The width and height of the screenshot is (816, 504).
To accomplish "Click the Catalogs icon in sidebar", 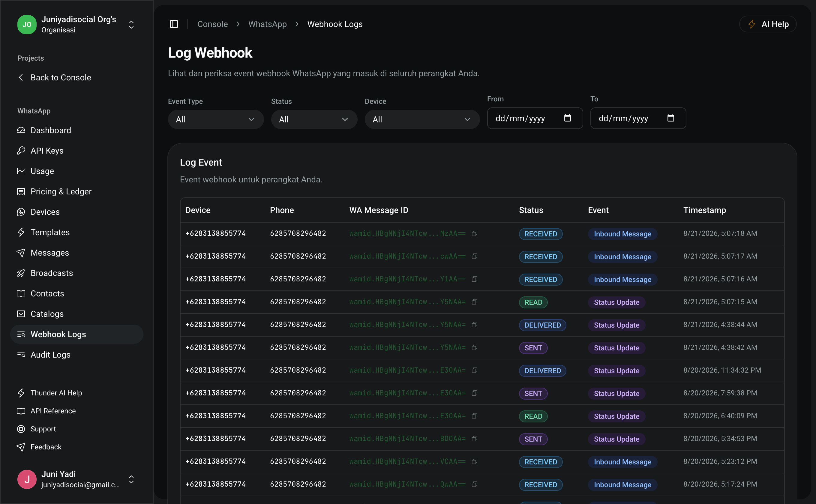I will (21, 314).
